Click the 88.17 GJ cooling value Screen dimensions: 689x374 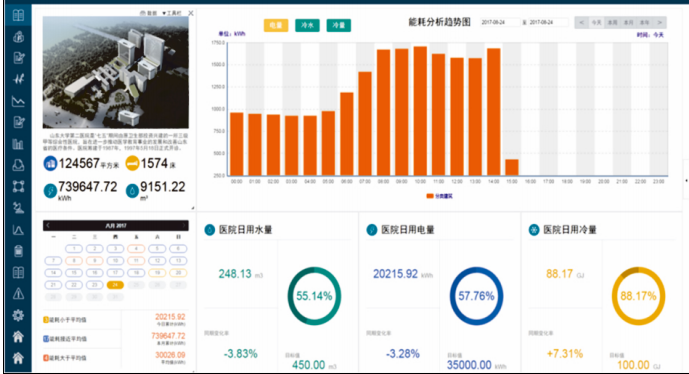coord(565,274)
